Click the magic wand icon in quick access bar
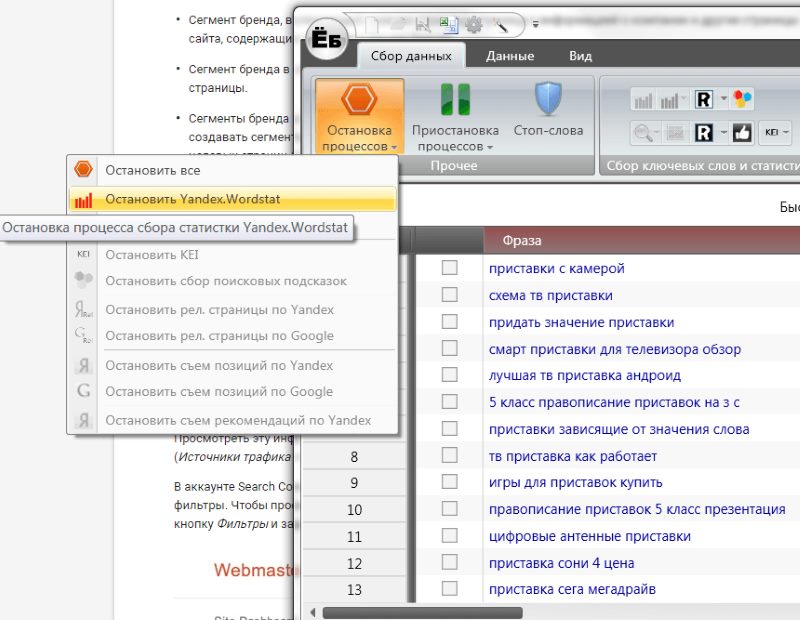This screenshot has height=620, width=800. coord(501,24)
